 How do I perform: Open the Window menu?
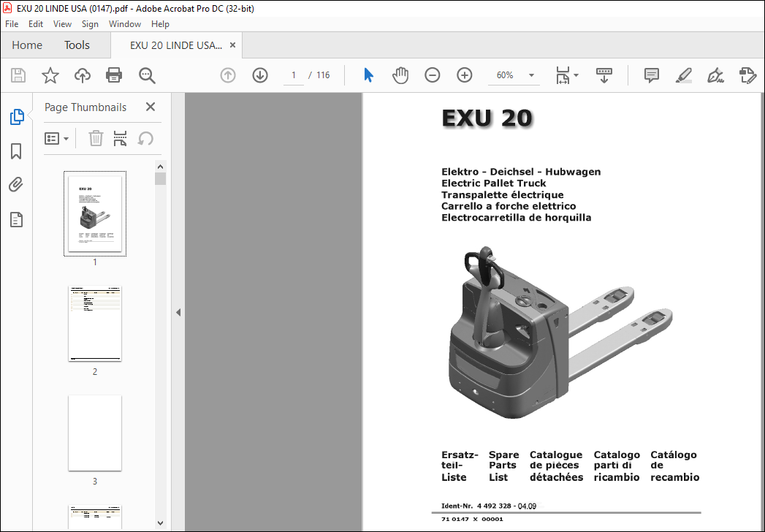pyautogui.click(x=125, y=24)
